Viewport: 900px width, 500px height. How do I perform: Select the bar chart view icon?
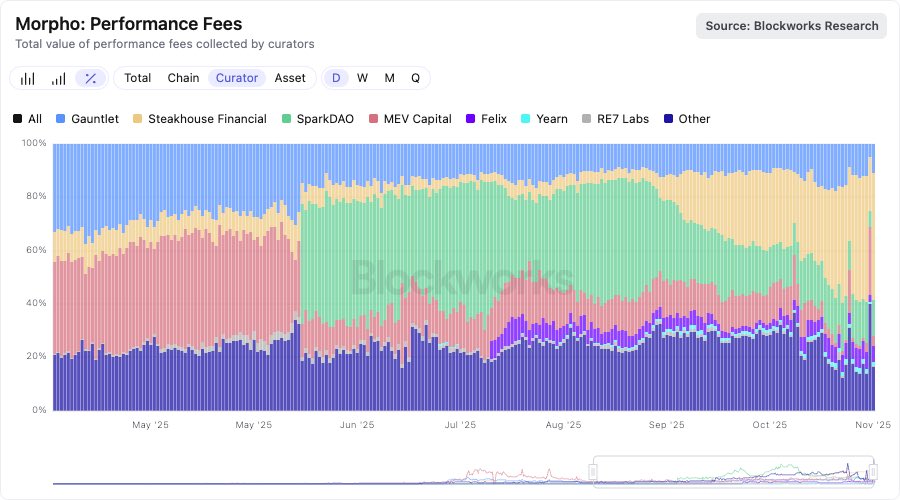click(28, 78)
